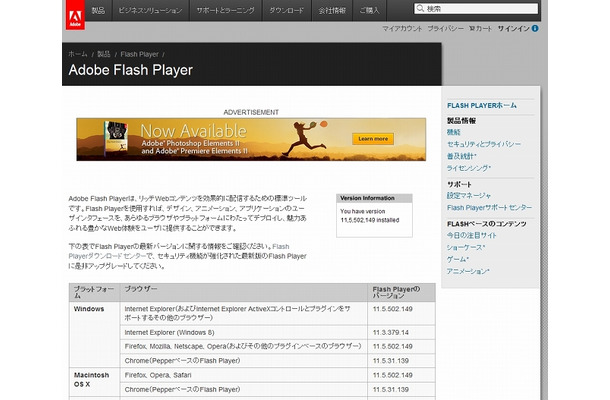Click the Adobe logo icon
Screen dimensions: 610x400
[x=75, y=15]
